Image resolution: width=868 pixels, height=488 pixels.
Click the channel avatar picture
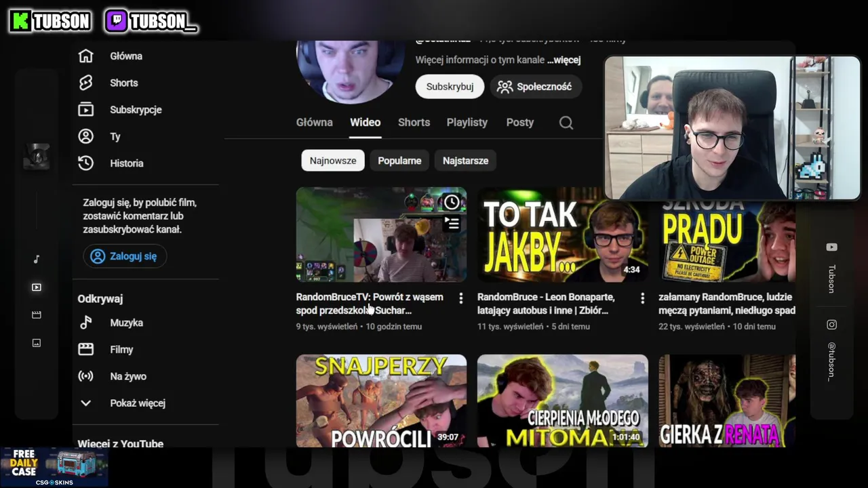(x=351, y=70)
